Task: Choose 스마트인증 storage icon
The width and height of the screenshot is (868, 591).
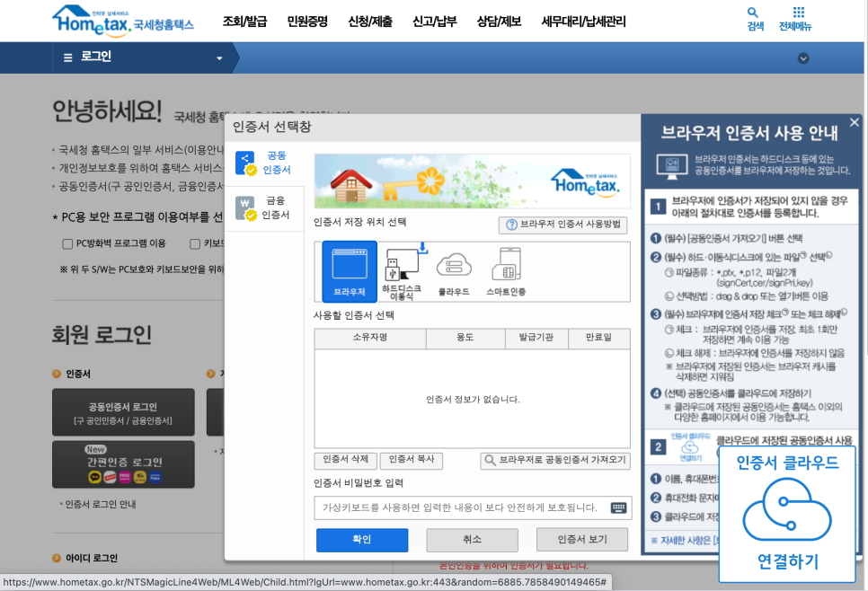Action: (506, 272)
